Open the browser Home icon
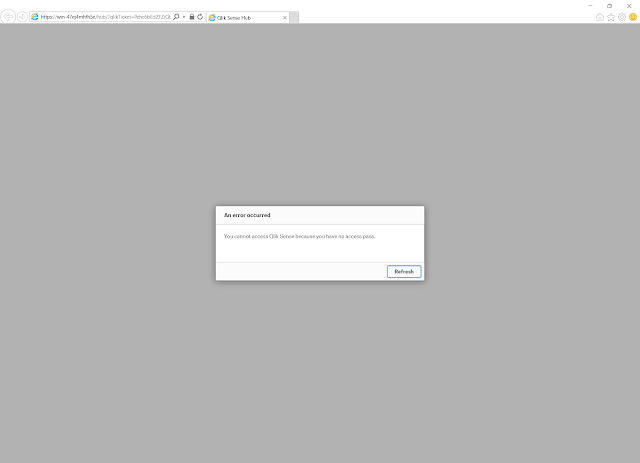The image size is (640, 463). click(600, 17)
